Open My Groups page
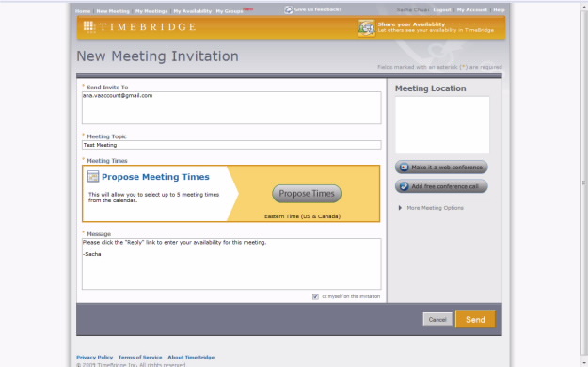The image size is (588, 367). (x=230, y=11)
